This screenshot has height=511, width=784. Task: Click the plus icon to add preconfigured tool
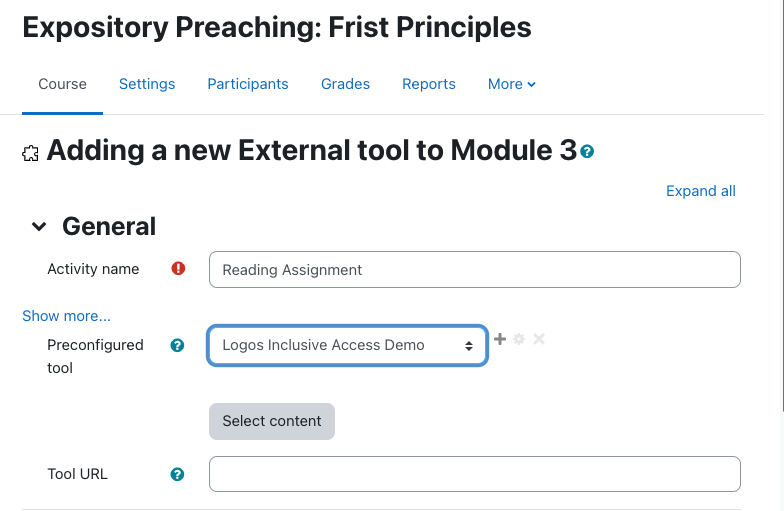coord(500,339)
